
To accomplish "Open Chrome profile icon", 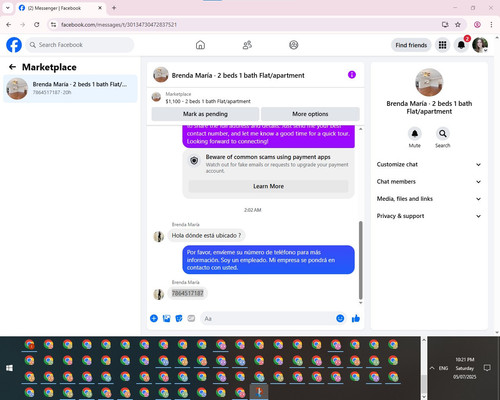I will coord(477,24).
